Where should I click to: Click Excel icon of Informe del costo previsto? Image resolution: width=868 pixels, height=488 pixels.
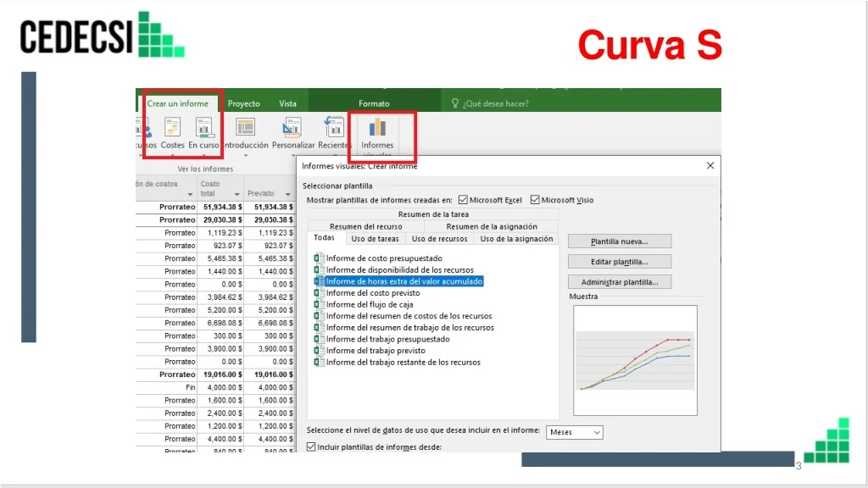319,292
